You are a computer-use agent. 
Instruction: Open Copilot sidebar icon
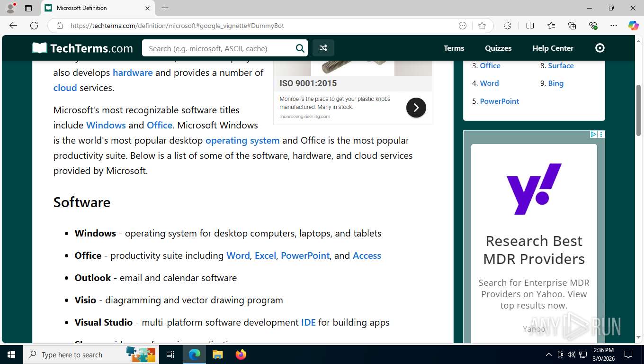[633, 26]
